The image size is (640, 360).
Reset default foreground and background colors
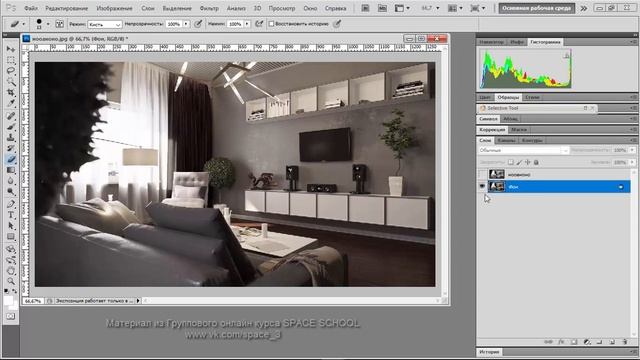tap(7, 291)
